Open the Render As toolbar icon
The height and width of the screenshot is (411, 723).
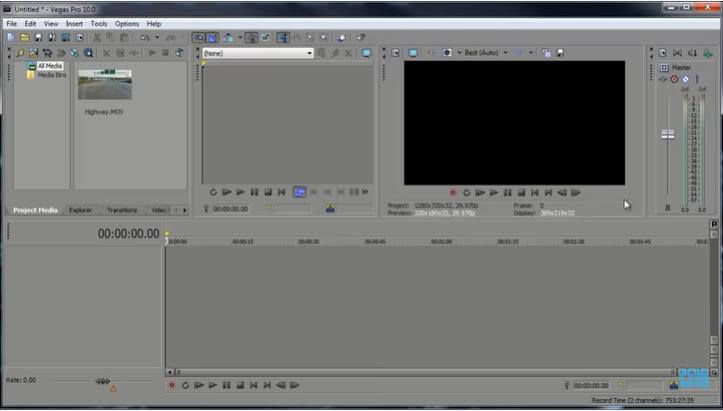65,38
